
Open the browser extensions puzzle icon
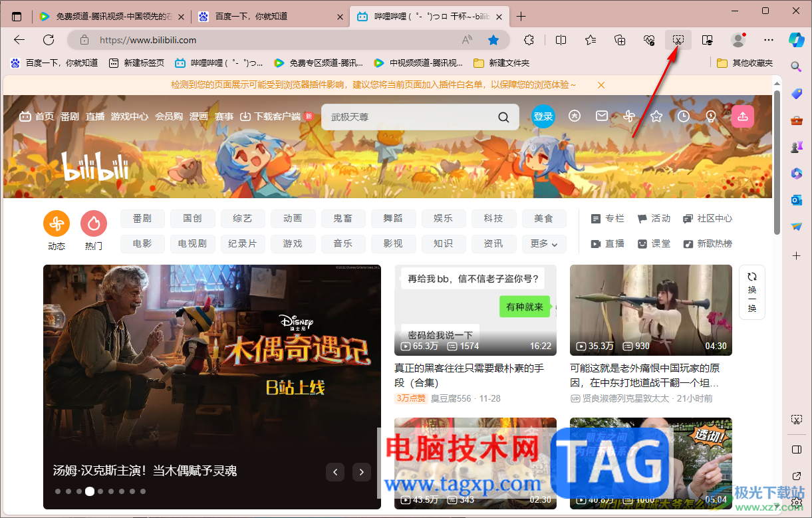529,40
